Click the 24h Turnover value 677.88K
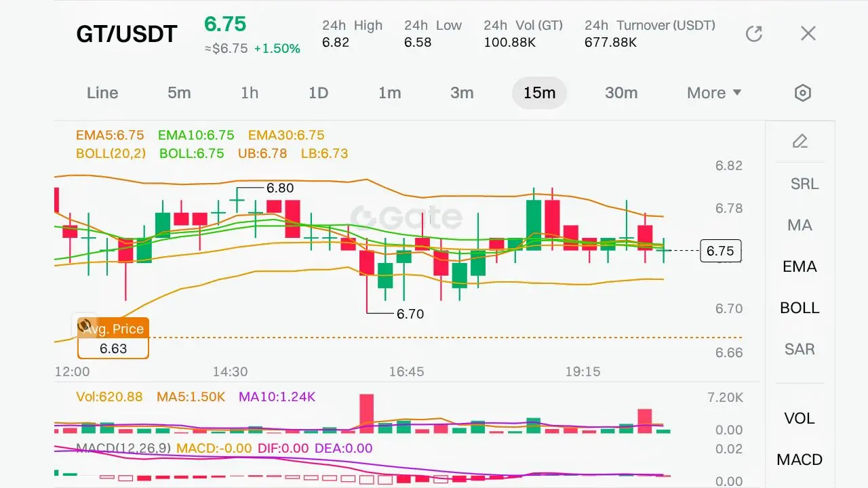 610,42
